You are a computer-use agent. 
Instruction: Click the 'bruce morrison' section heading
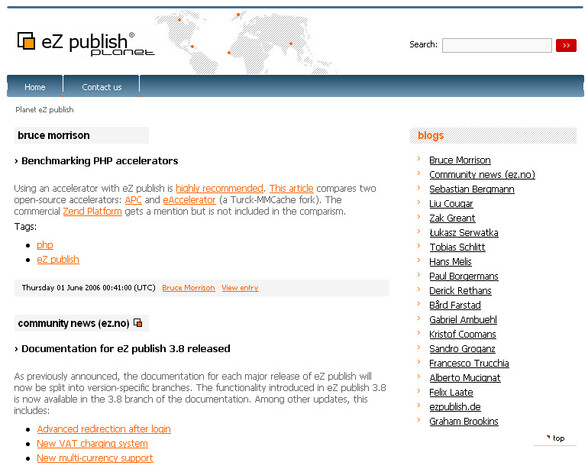[54, 135]
